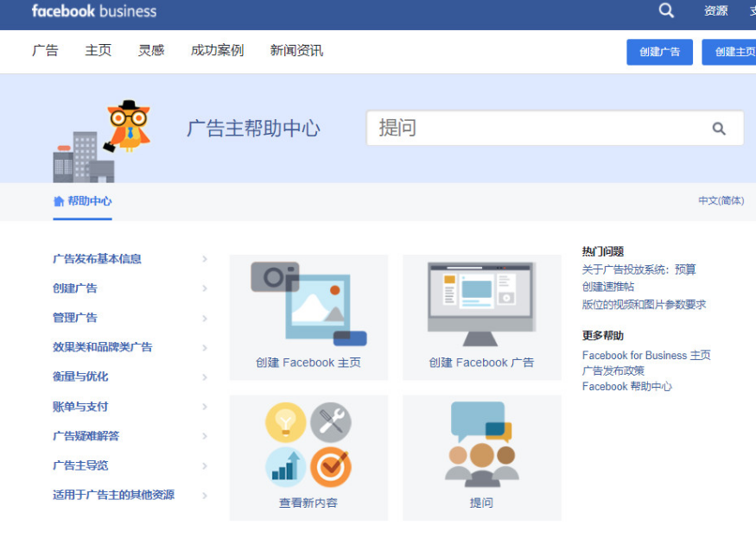Expand the 衡量与优化 chevron
Image resolution: width=756 pixels, height=544 pixels.
205,376
